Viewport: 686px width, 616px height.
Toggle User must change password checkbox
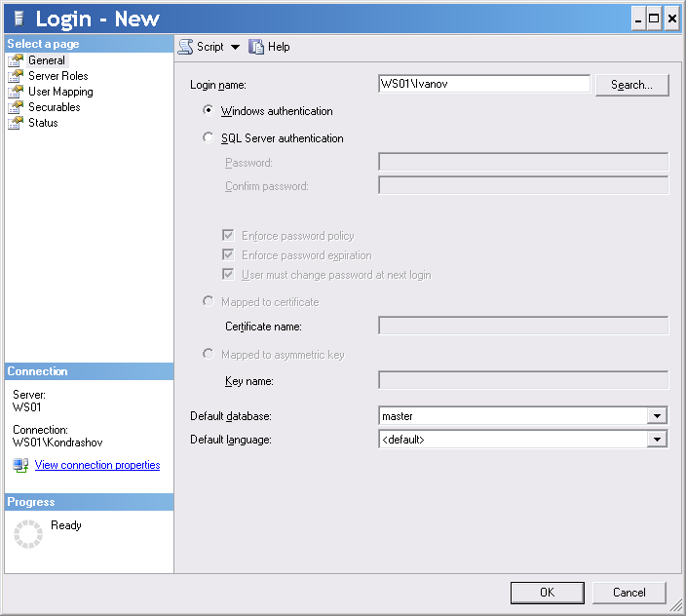228,274
